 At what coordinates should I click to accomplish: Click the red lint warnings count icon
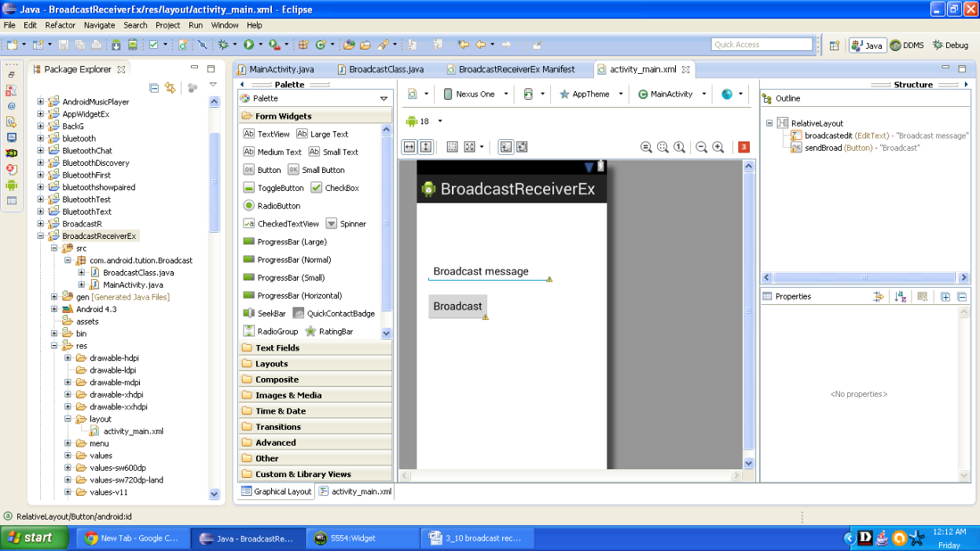click(743, 147)
